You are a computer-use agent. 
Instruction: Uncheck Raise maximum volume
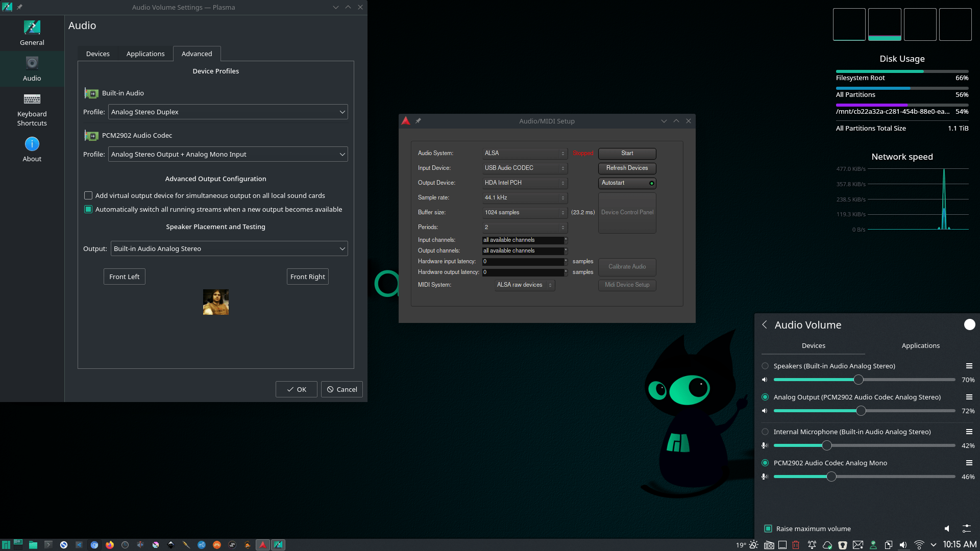(x=768, y=529)
